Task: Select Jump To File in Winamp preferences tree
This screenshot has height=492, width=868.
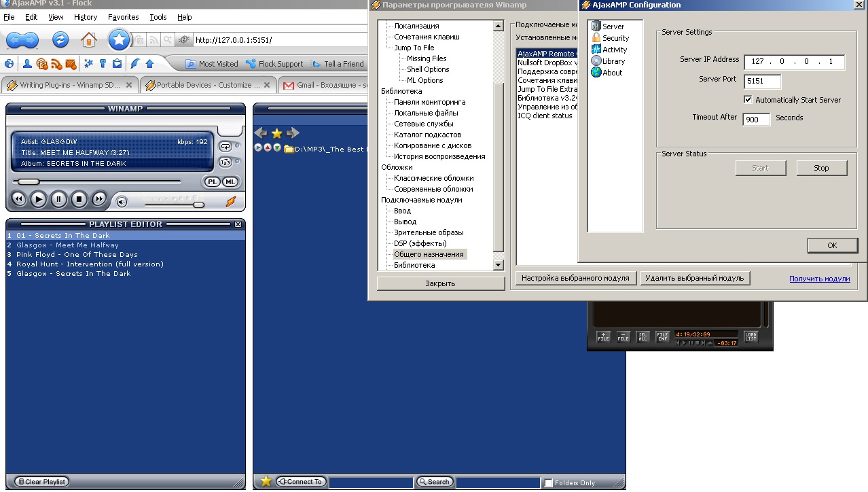Action: point(414,48)
